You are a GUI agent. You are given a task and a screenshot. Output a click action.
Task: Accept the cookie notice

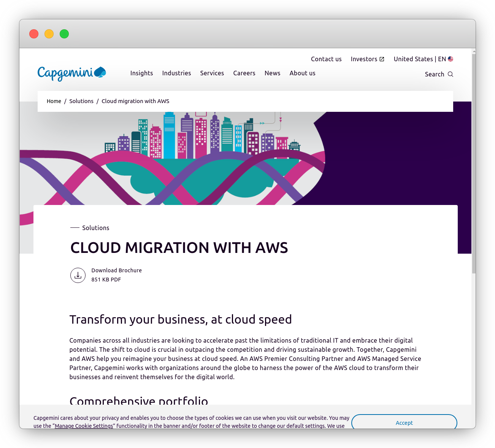pyautogui.click(x=404, y=423)
